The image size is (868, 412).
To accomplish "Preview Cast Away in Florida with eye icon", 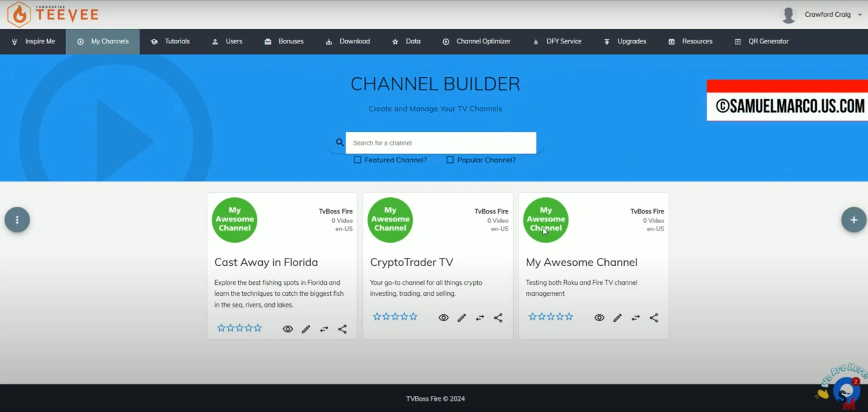I will (x=288, y=329).
